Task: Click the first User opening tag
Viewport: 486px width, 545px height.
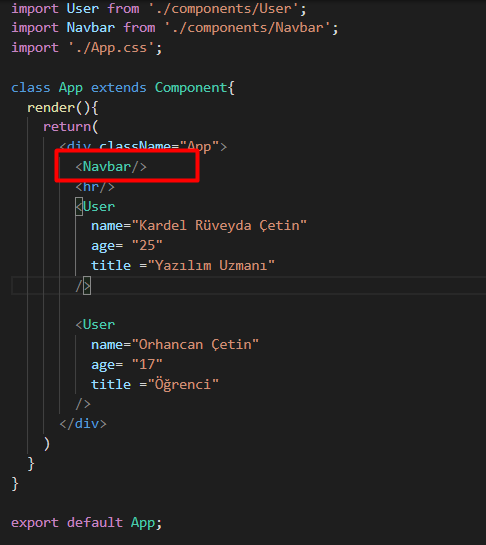Action: click(x=95, y=207)
